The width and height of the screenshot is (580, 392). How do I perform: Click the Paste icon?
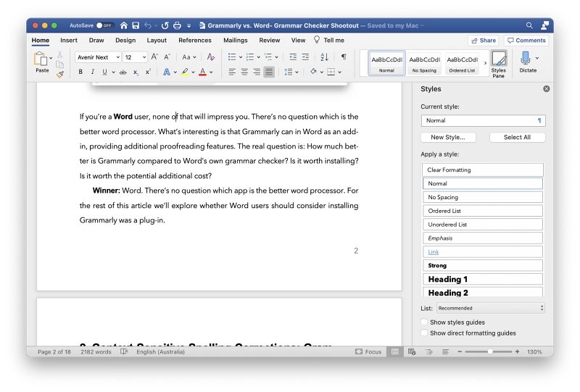click(42, 62)
